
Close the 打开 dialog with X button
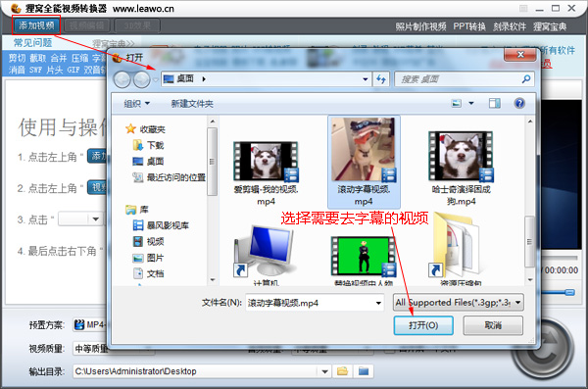[x=520, y=55]
